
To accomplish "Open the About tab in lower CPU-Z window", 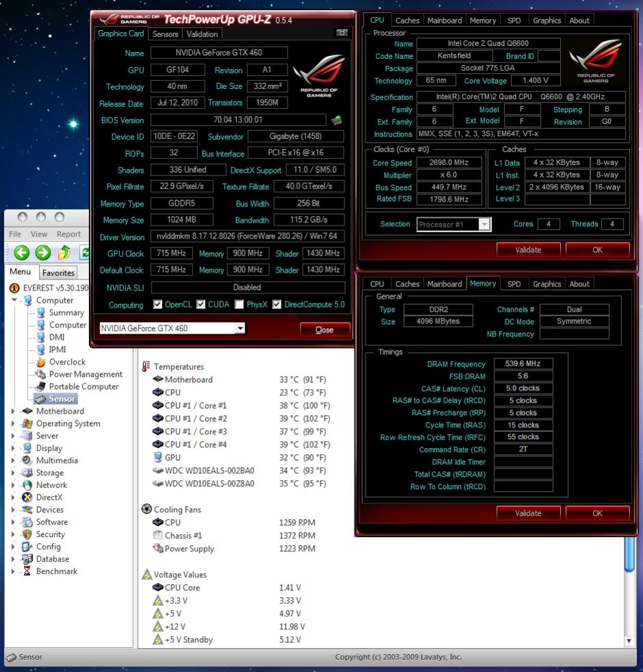I will coord(579,284).
